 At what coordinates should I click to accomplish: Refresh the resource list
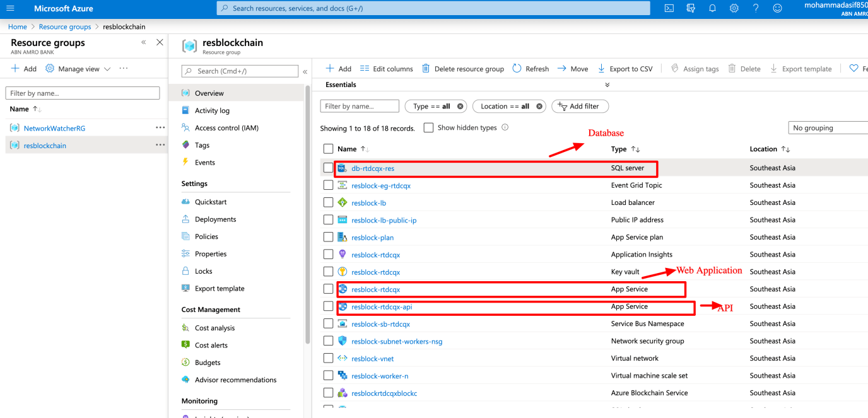(530, 68)
